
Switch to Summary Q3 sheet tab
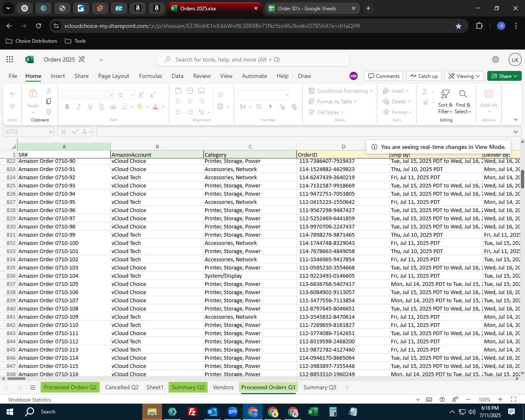[320, 387]
